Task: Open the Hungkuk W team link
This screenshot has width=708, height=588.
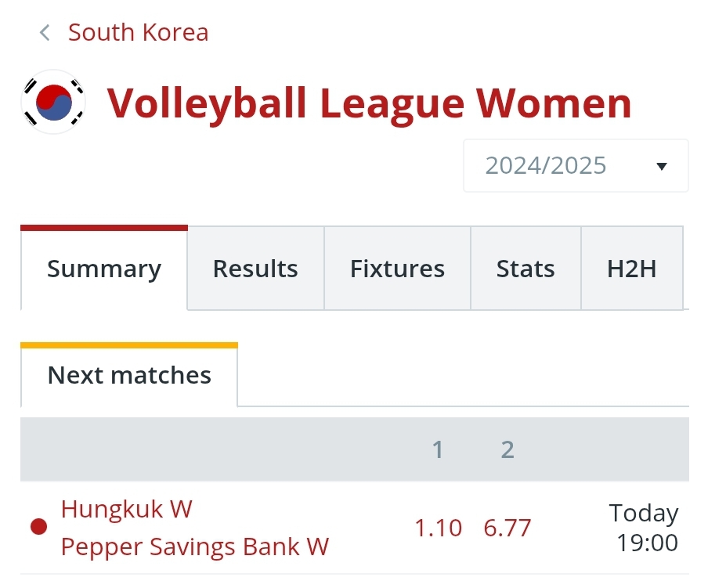Action: [x=127, y=510]
